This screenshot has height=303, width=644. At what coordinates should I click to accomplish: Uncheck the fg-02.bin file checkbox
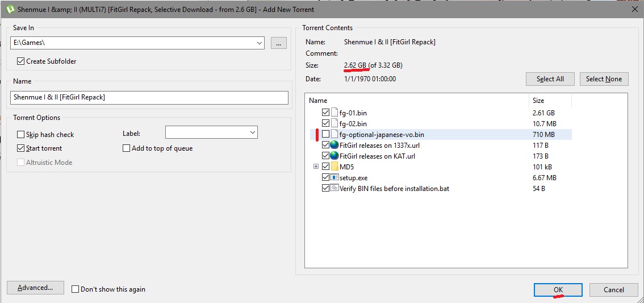[326, 123]
